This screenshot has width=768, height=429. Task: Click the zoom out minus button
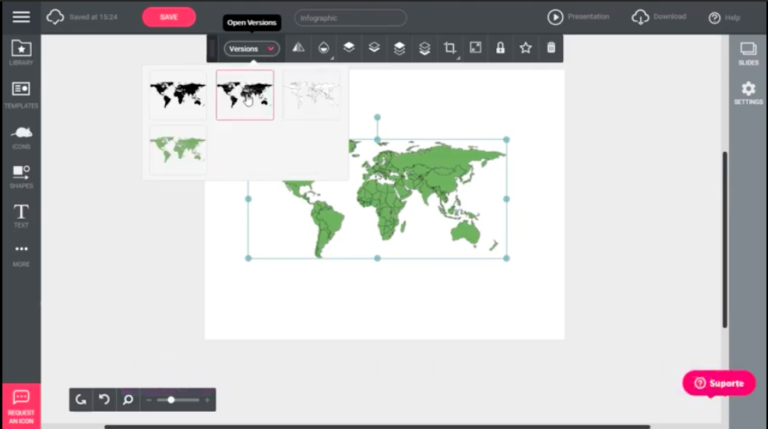coord(149,400)
